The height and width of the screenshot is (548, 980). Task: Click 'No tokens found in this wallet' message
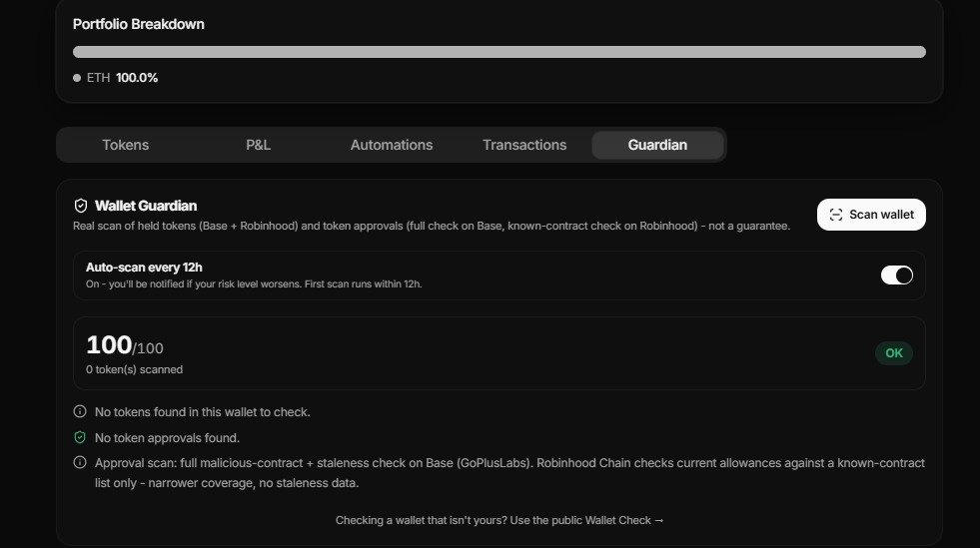[x=203, y=412]
